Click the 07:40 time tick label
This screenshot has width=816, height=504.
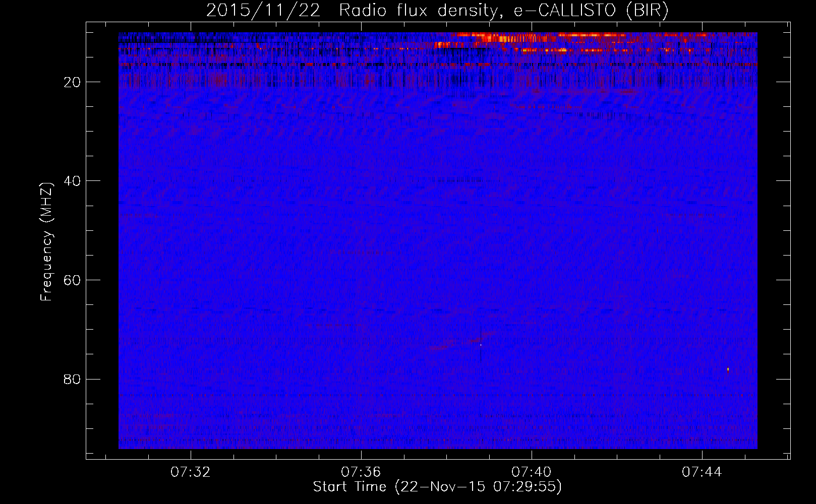click(531, 472)
